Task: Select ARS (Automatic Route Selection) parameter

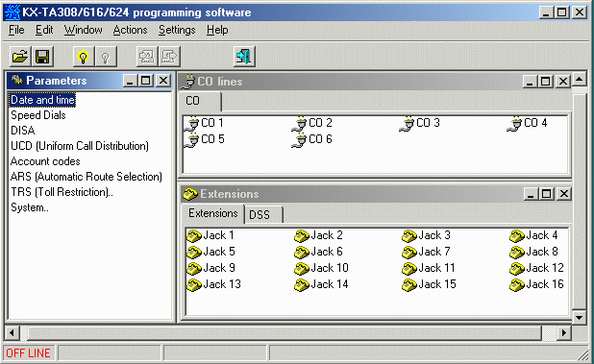Action: pos(86,177)
